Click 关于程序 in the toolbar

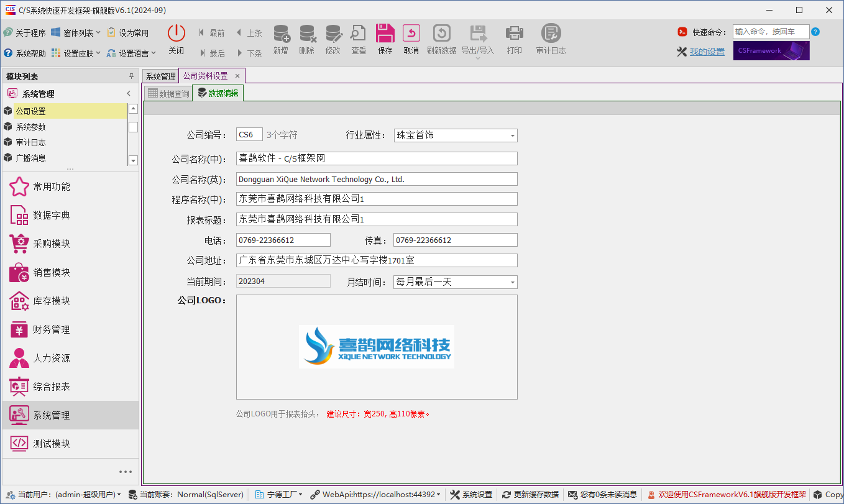[24, 33]
